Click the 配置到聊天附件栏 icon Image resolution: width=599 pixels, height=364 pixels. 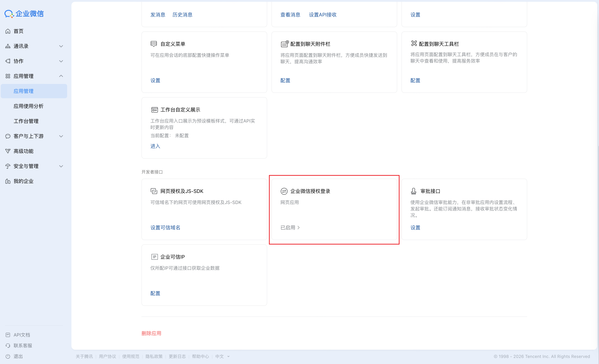click(x=285, y=44)
